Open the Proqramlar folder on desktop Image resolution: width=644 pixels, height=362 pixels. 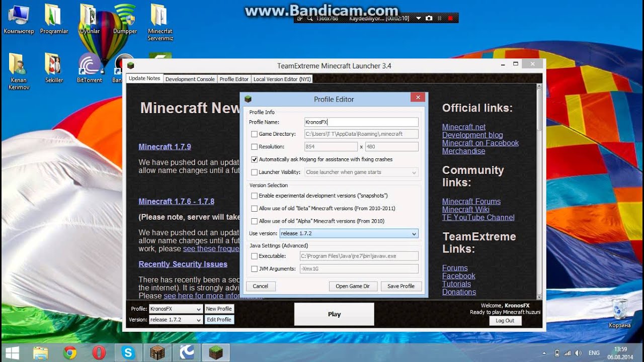(x=54, y=19)
